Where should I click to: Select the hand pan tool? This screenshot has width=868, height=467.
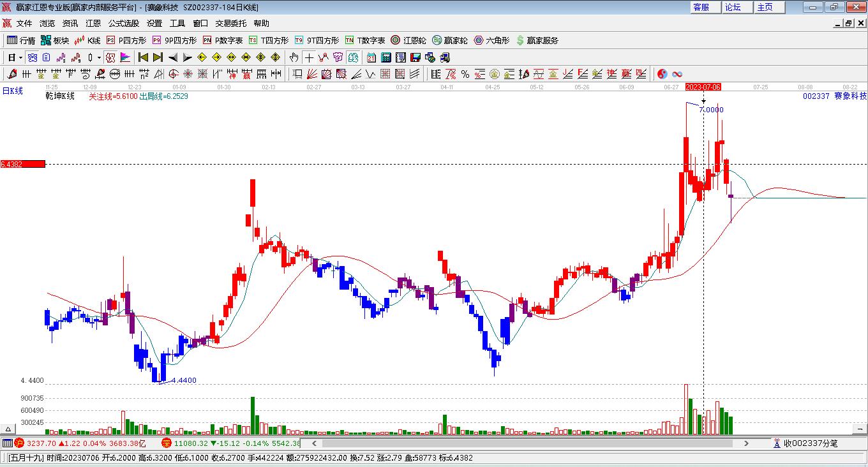(294, 57)
